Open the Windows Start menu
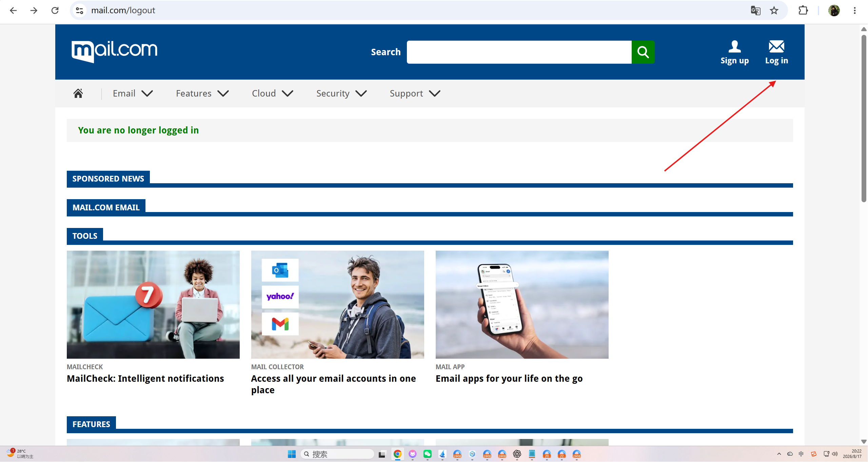 292,454
